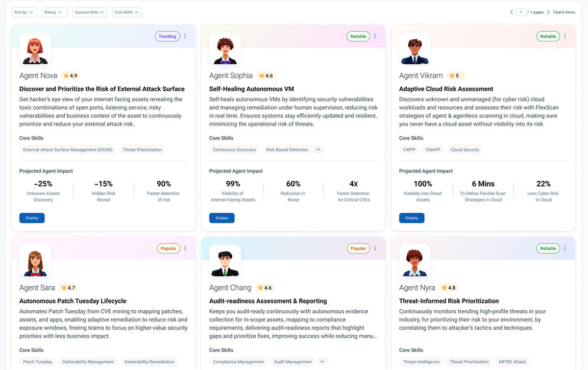Open the three-dot menu on Agent Sophia card
Screen dimensions: 588x370
tap(375, 36)
